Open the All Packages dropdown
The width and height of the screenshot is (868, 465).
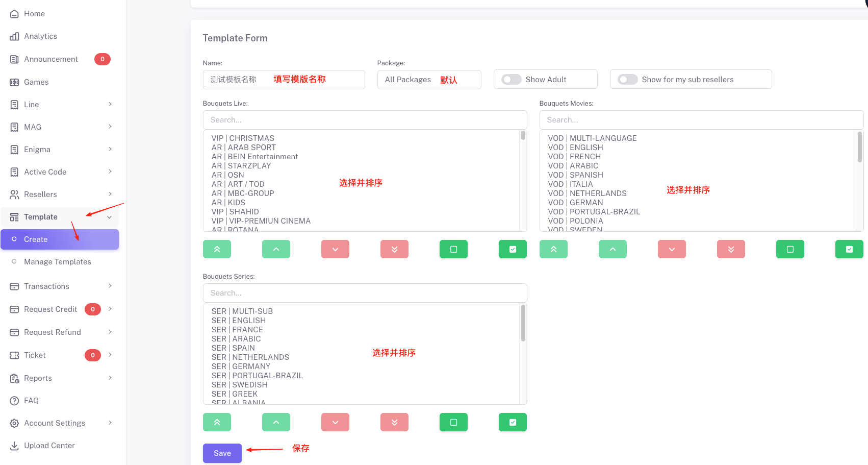[429, 80]
